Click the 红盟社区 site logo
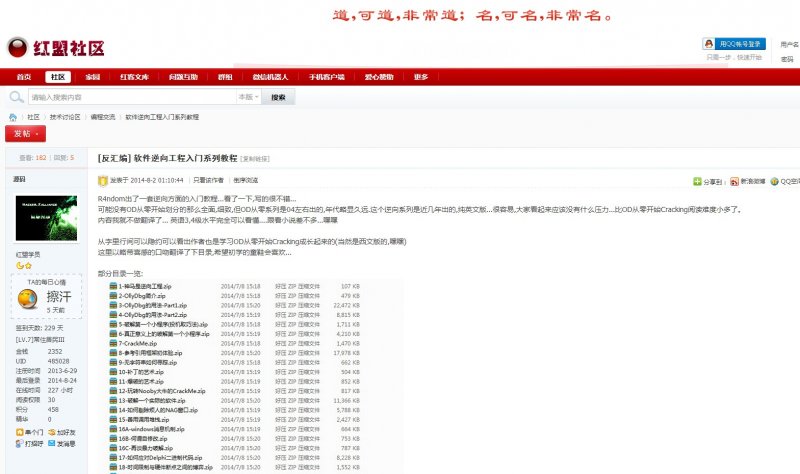The height and width of the screenshot is (474, 800). pyautogui.click(x=55, y=48)
